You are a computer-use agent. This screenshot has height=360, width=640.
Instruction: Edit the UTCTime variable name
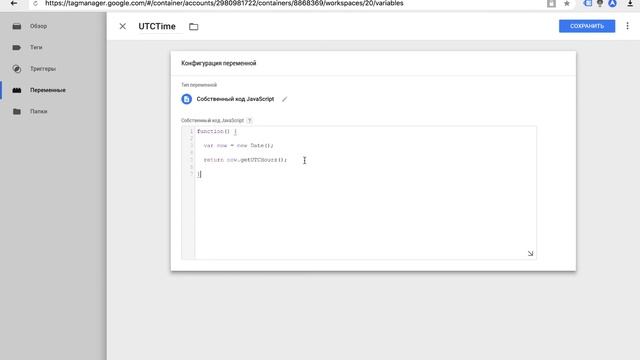pos(157,26)
